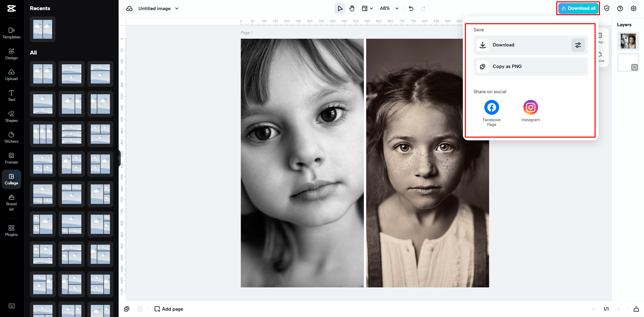Open the Shapes panel
This screenshot has height=317, width=644.
[11, 116]
